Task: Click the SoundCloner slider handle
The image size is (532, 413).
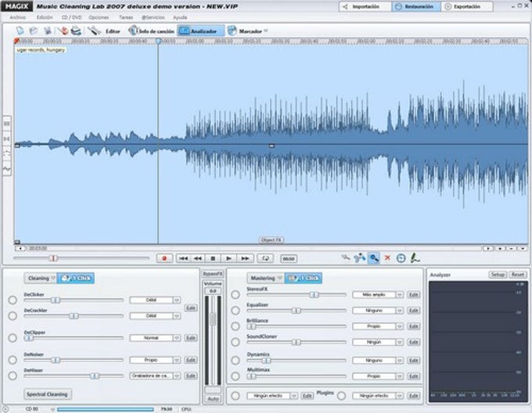Action: click(297, 342)
